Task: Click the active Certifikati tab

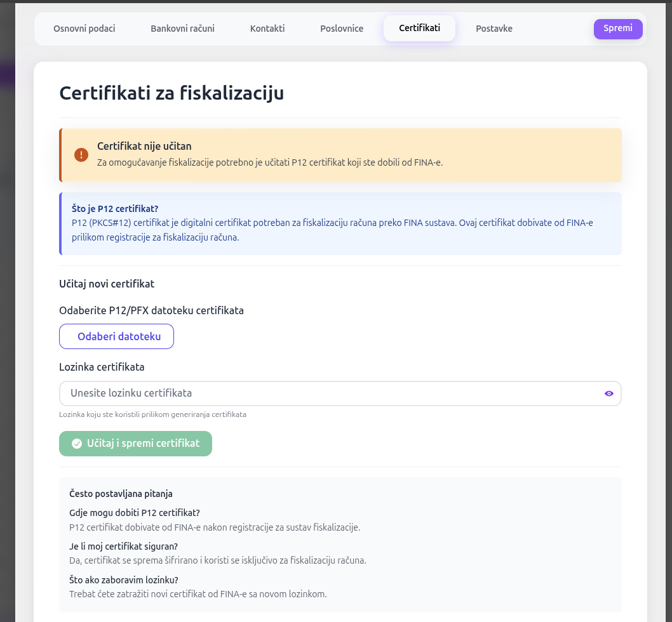Action: click(419, 29)
